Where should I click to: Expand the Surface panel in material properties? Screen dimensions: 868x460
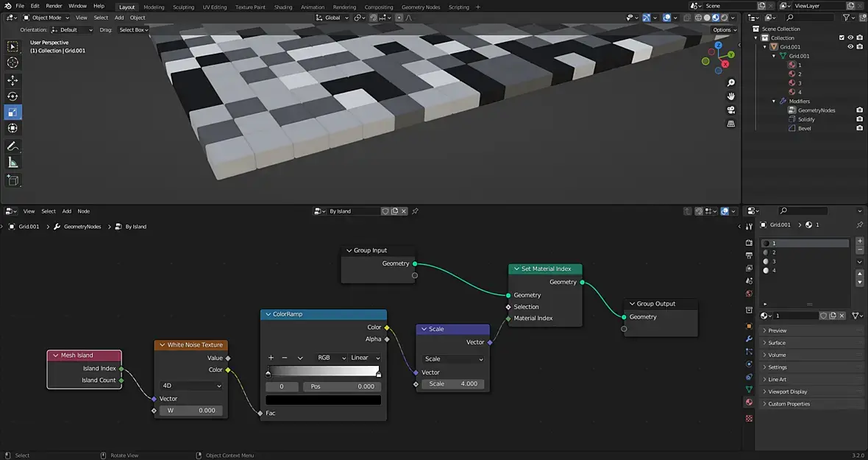(777, 343)
